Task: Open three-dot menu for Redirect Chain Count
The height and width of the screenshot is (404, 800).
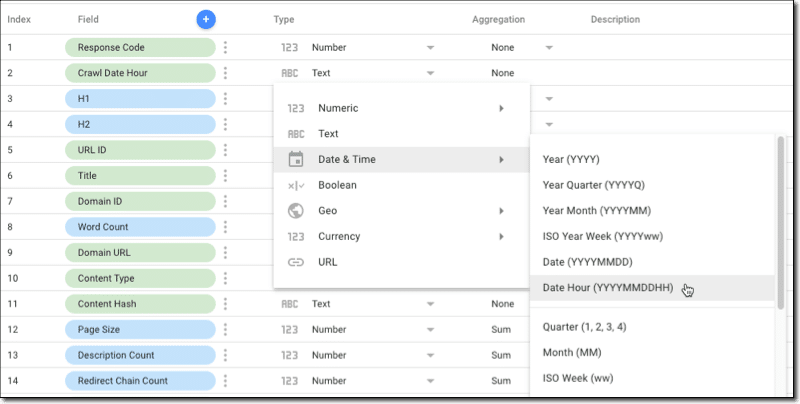Action: coord(225,381)
